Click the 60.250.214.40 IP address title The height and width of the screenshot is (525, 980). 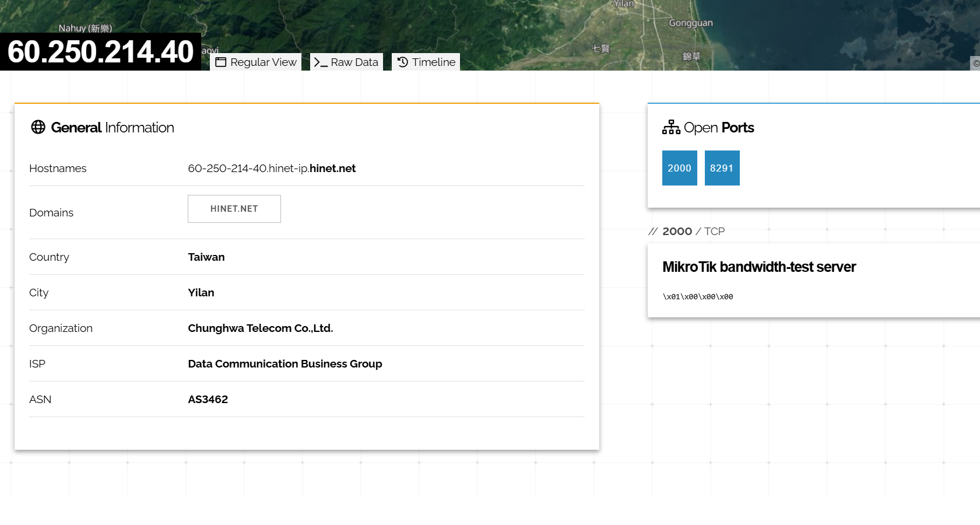pyautogui.click(x=100, y=52)
